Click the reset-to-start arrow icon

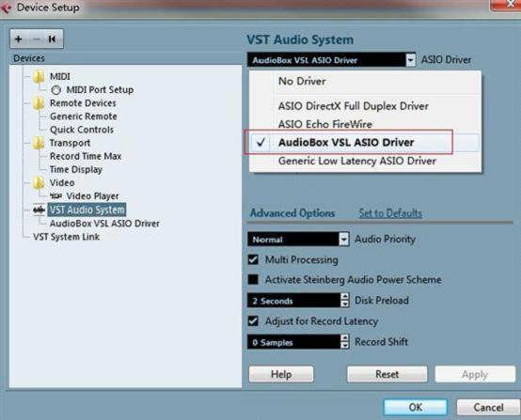(52, 39)
